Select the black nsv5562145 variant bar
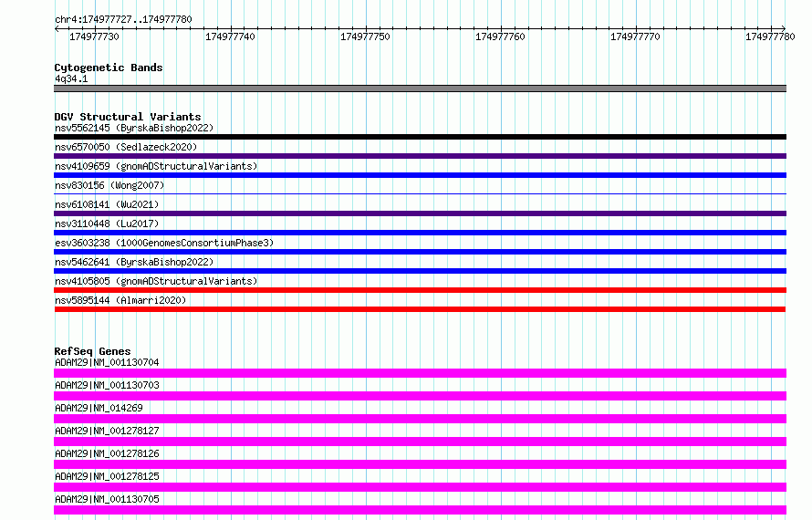The height and width of the screenshot is (520, 812). [x=420, y=137]
